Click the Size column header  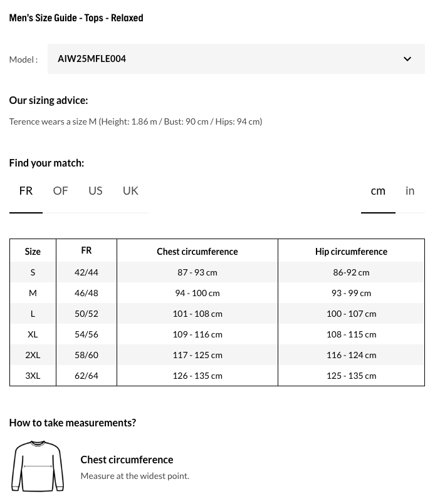click(x=33, y=252)
